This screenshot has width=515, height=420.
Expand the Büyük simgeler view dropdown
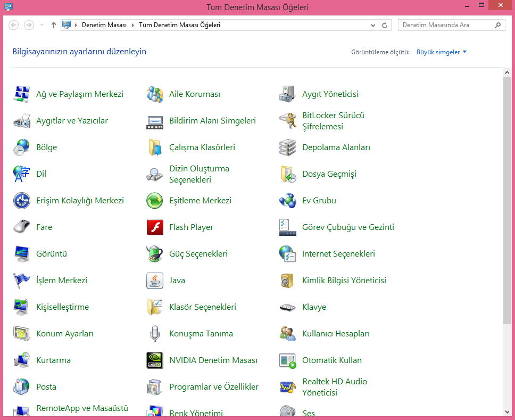[442, 52]
